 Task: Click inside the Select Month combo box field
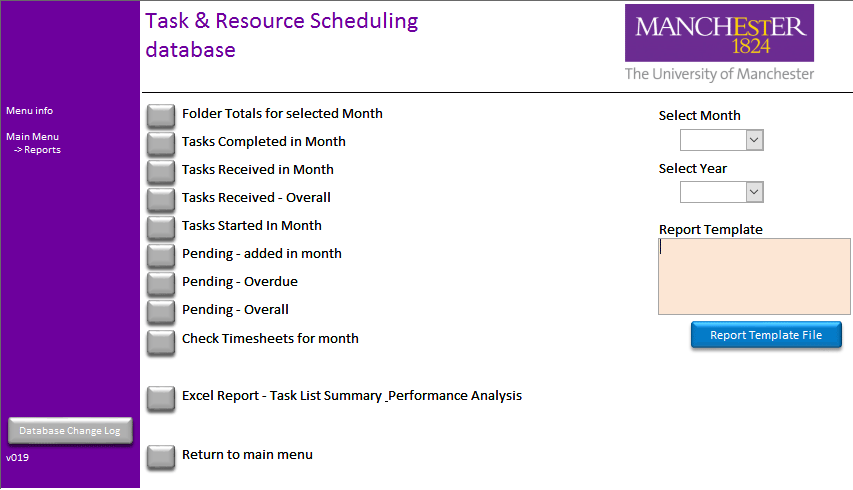click(x=713, y=140)
